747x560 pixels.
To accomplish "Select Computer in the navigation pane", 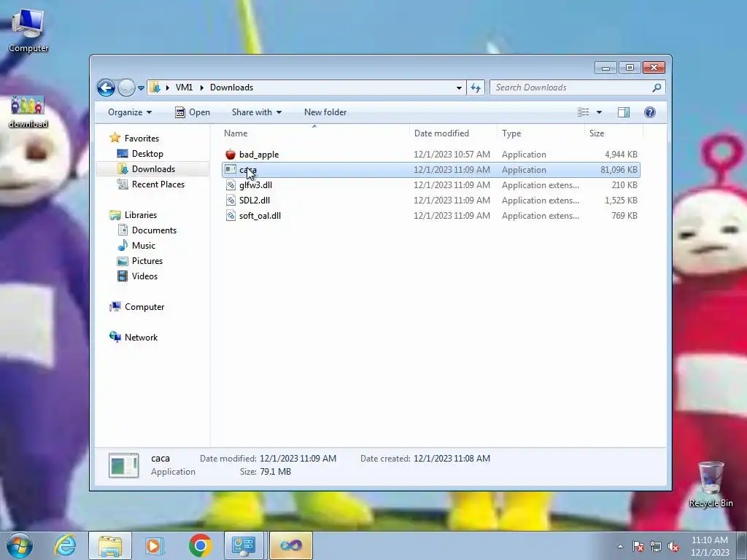I will (x=144, y=307).
